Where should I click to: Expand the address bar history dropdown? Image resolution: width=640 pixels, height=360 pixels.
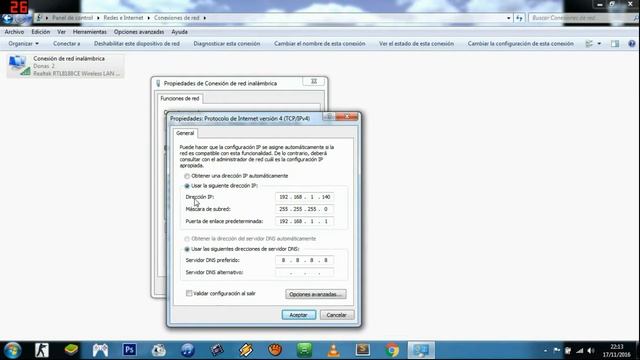pyautogui.click(x=509, y=18)
